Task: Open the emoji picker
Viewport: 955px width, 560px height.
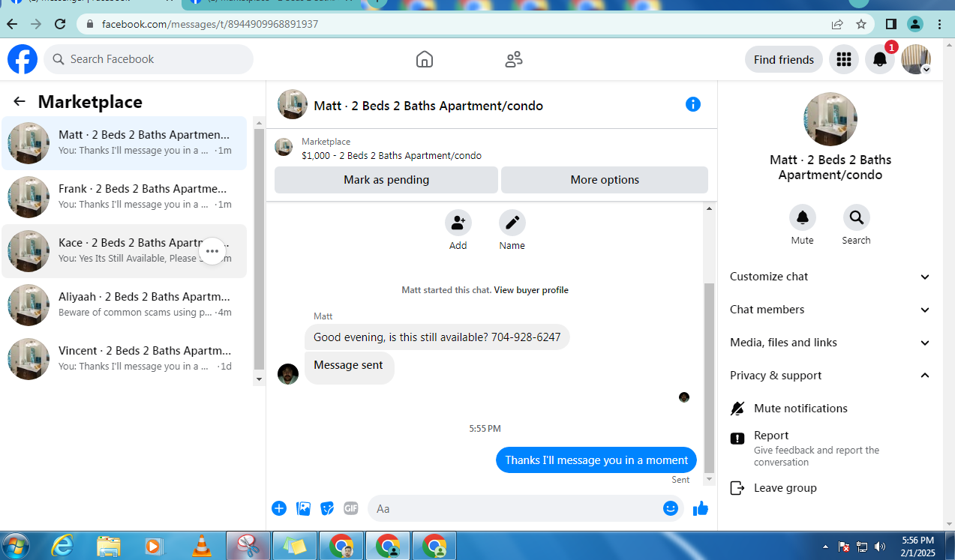Action: tap(671, 508)
